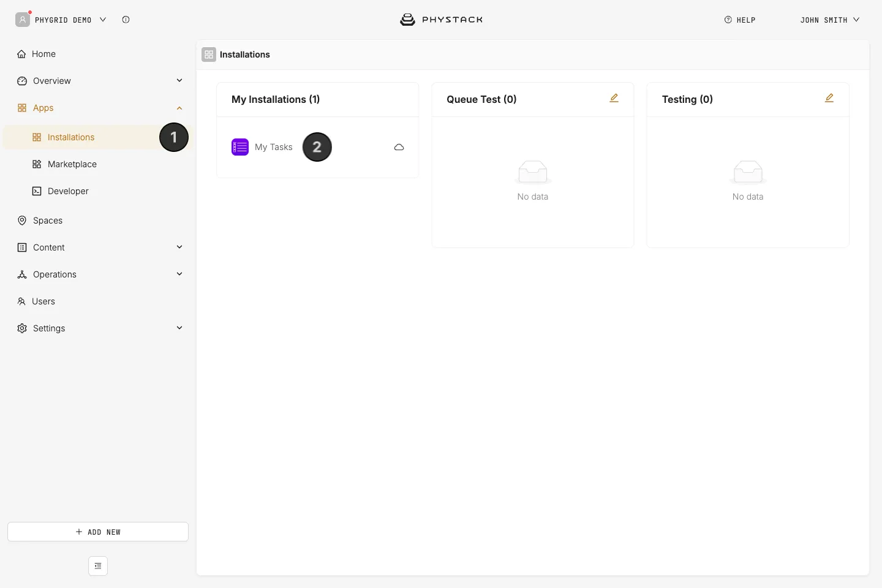The height and width of the screenshot is (588, 882).
Task: Click the purple My Tasks app icon
Action: pyautogui.click(x=240, y=147)
